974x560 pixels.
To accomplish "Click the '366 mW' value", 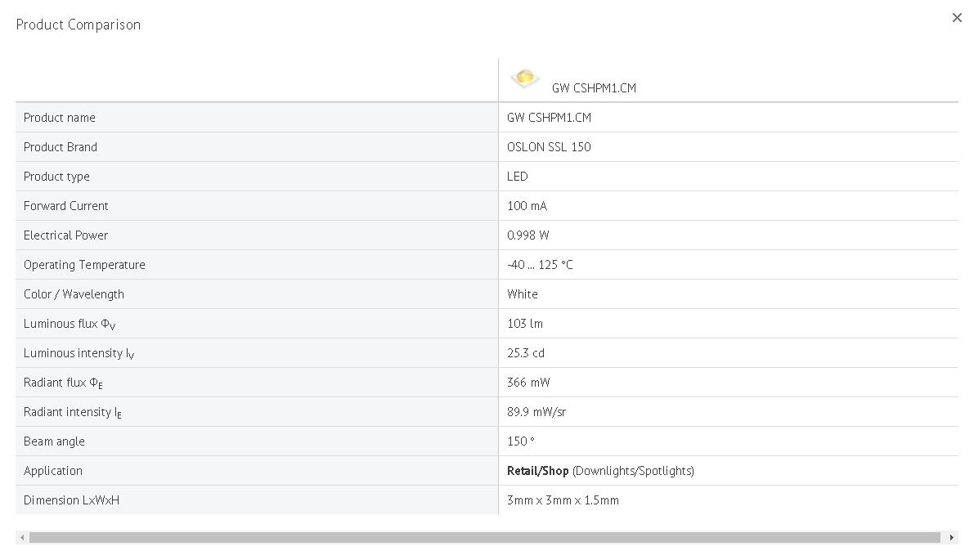I will (x=528, y=383).
